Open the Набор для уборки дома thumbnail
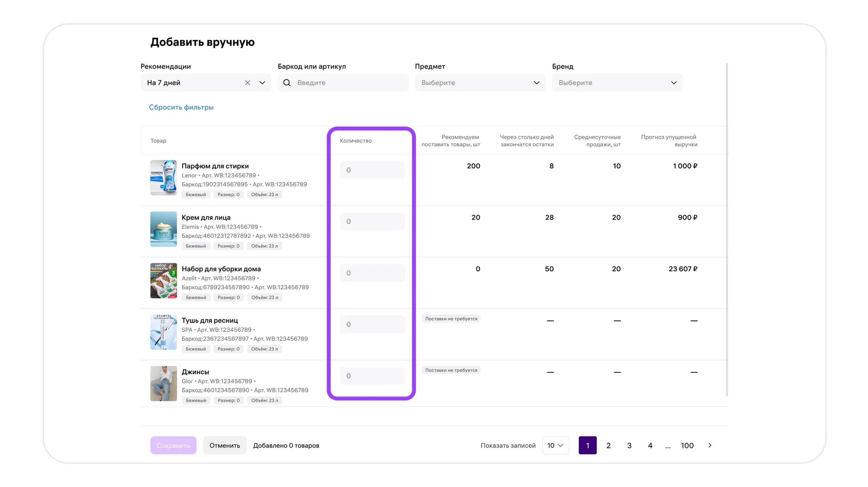 (163, 281)
